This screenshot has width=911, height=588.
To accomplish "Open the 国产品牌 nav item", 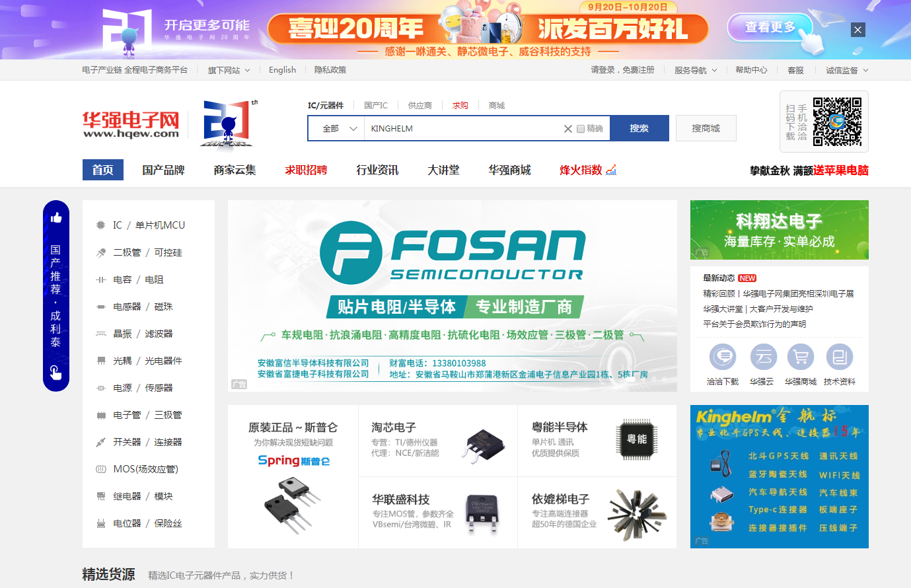I will [x=163, y=170].
